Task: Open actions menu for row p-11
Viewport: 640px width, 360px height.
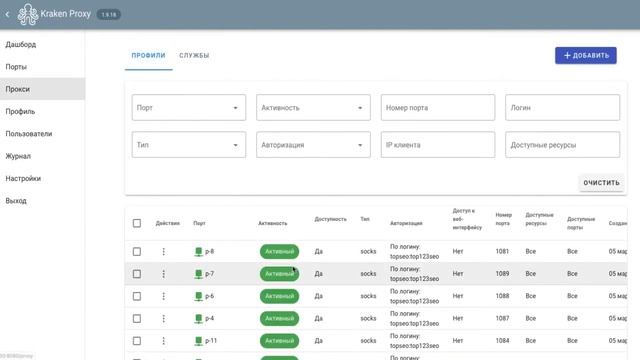Action: tap(164, 340)
